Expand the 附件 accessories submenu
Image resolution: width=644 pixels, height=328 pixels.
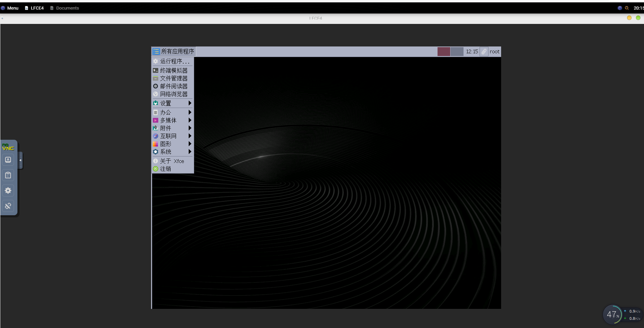click(x=173, y=128)
